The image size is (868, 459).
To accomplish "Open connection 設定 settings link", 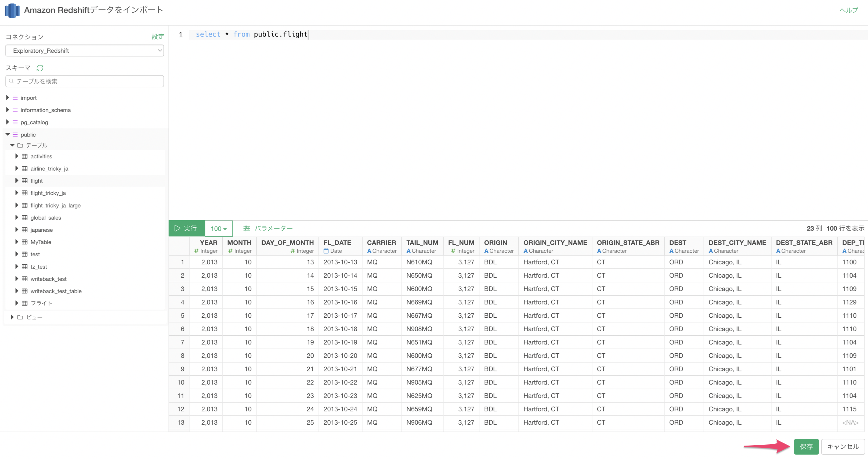I will click(158, 37).
